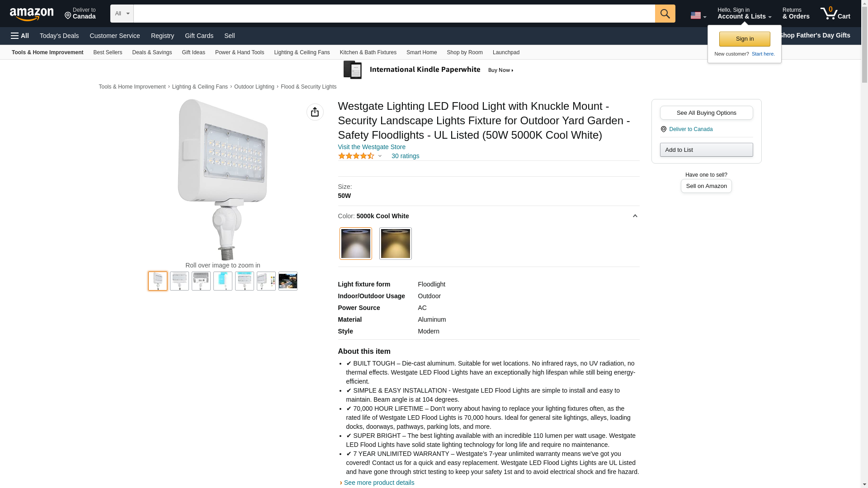Expand Account & Lists dropdown

(x=744, y=14)
